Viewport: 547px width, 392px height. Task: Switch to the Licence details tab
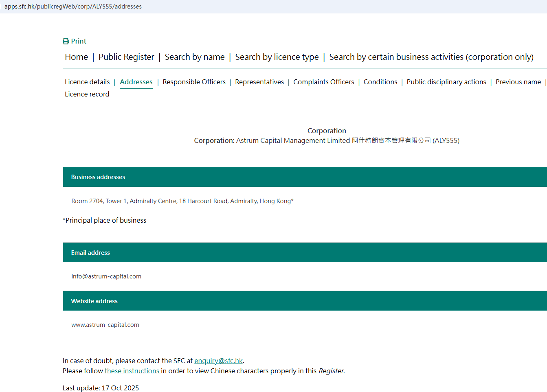tap(87, 82)
